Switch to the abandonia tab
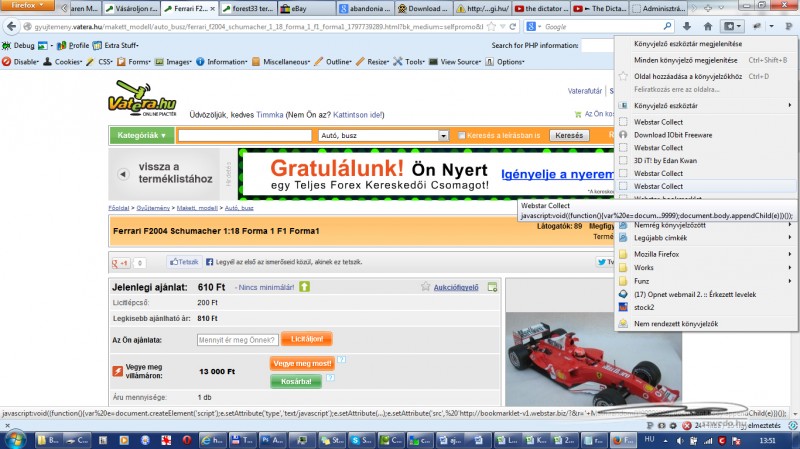 (365, 9)
